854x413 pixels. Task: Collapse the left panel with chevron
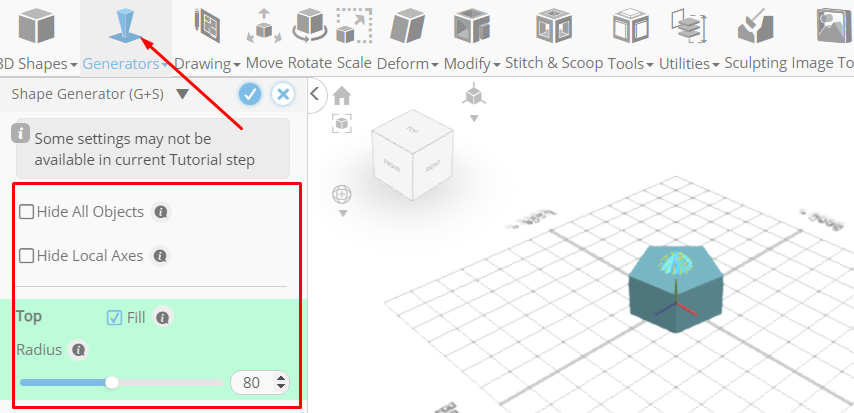pos(314,94)
